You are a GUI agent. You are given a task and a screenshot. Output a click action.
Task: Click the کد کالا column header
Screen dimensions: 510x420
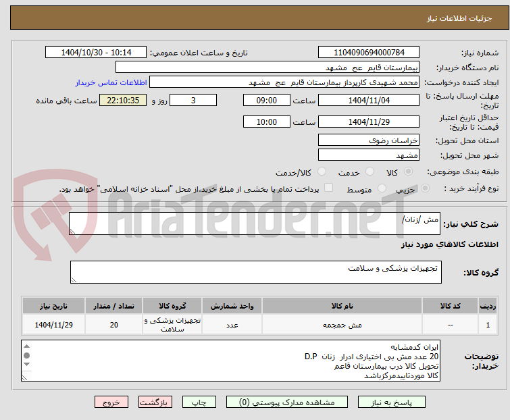[x=450, y=306]
